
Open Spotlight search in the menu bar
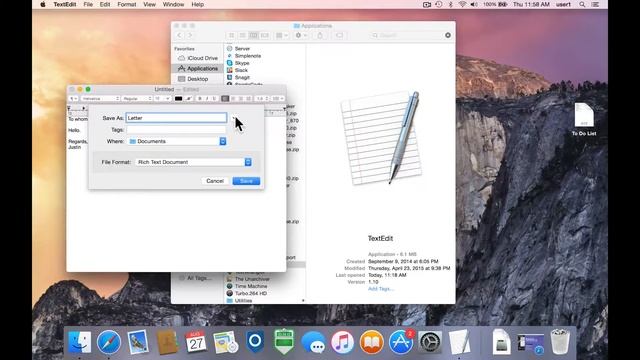pos(582,4)
